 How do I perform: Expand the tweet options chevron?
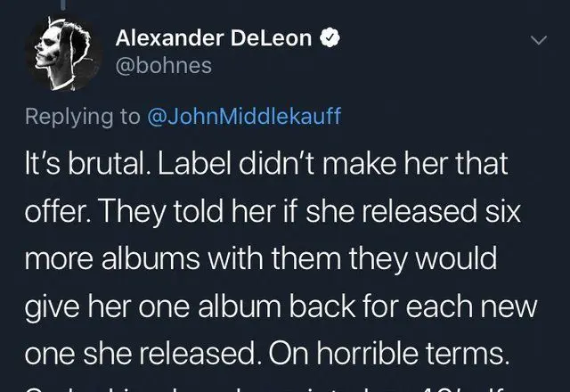[537, 40]
